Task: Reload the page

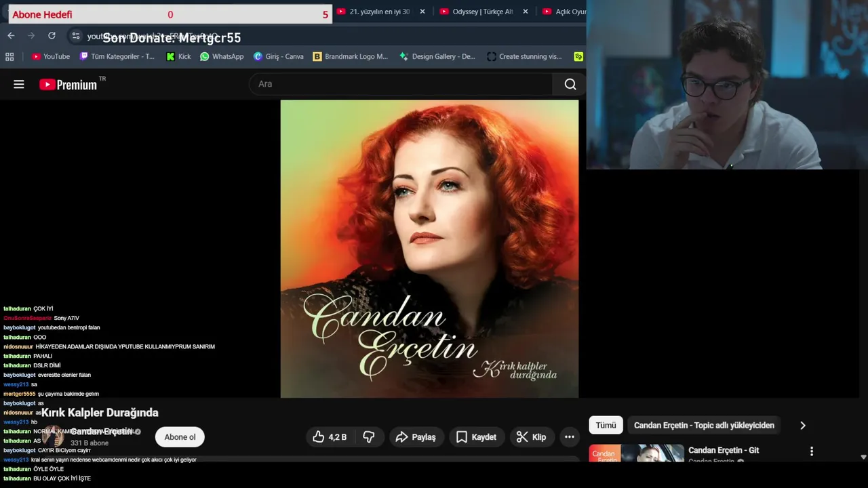Action: pyautogui.click(x=52, y=35)
